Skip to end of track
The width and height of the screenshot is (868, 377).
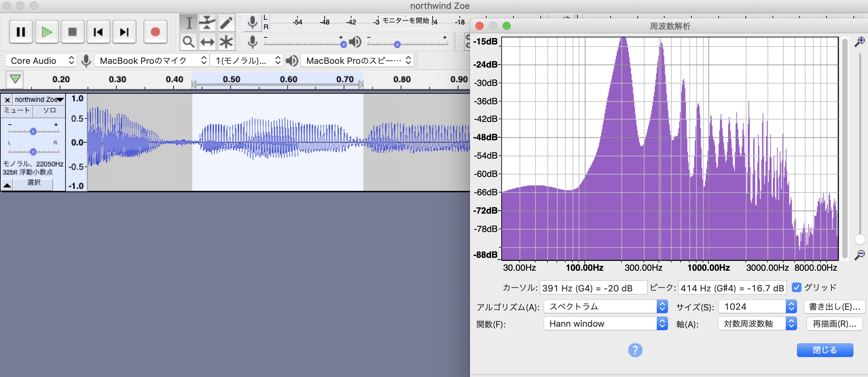pyautogui.click(x=124, y=32)
